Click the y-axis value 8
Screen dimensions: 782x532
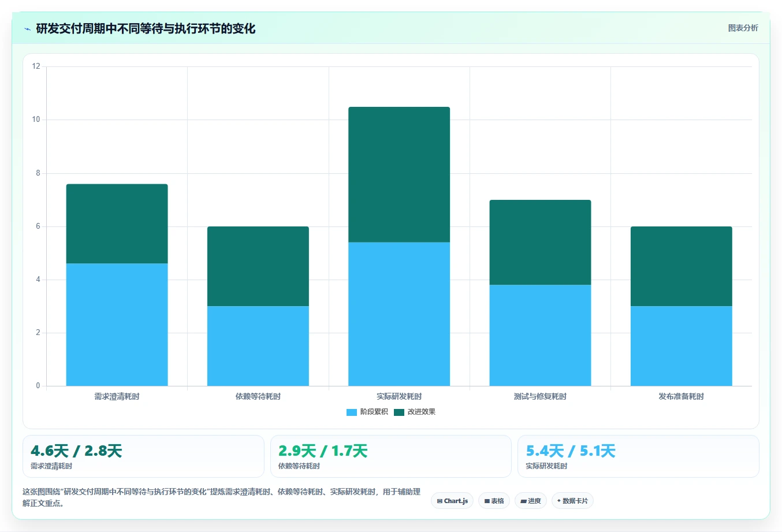38,173
